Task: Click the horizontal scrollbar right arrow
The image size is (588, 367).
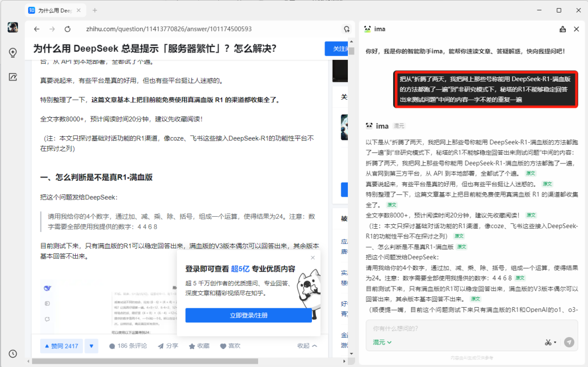Action: coord(344,362)
